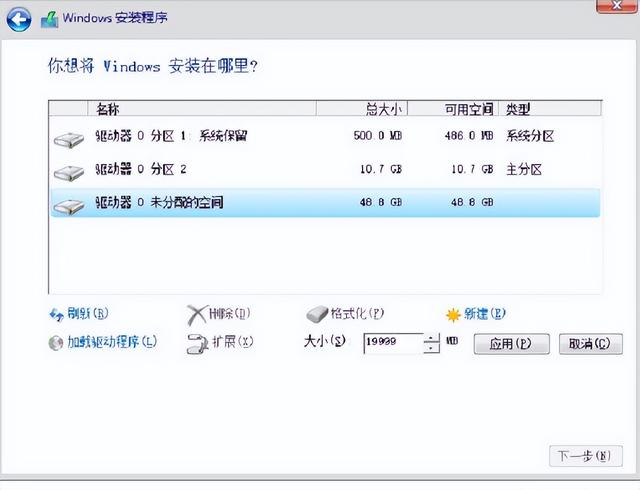
Task: Click the star icon beside 新建
Action: click(453, 315)
